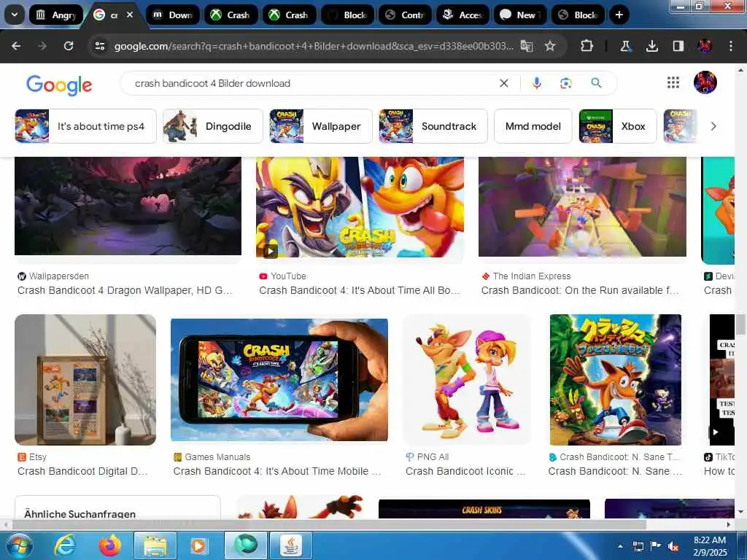
Task: Open Windows Explorer folder in taskbar
Action: pyautogui.click(x=155, y=545)
